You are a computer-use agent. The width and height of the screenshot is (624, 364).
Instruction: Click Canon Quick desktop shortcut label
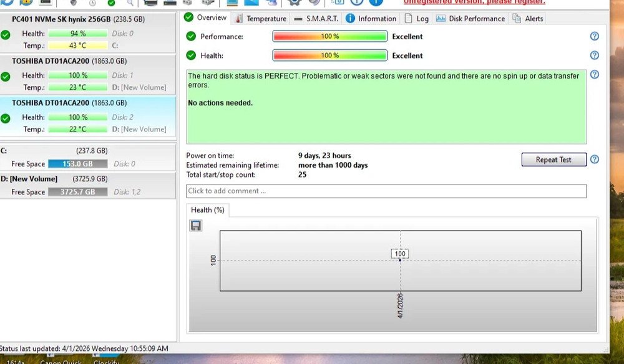61,362
